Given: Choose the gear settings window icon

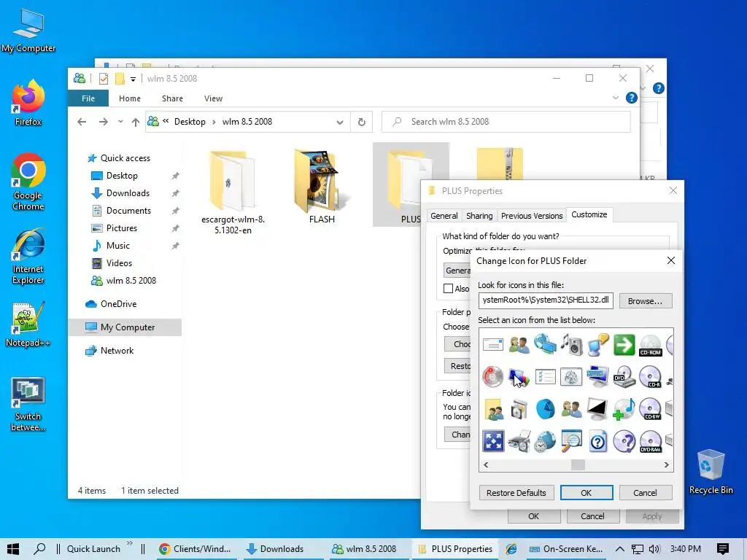Looking at the screenshot, I should (x=571, y=377).
